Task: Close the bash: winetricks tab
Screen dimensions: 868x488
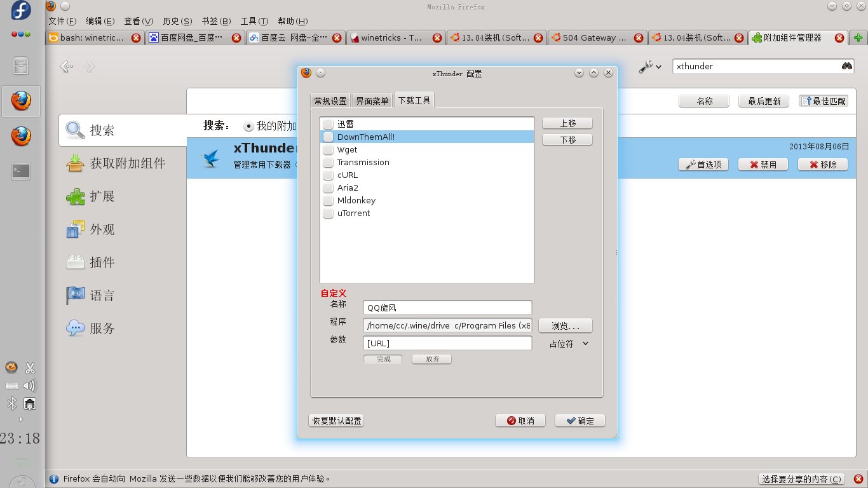Action: (x=136, y=38)
